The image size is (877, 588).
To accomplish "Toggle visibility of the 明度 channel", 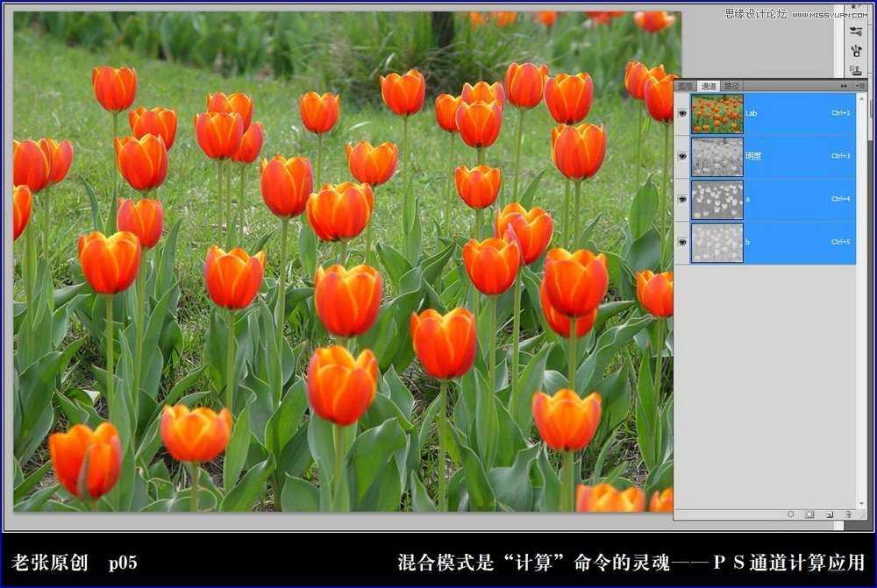I will (681, 157).
